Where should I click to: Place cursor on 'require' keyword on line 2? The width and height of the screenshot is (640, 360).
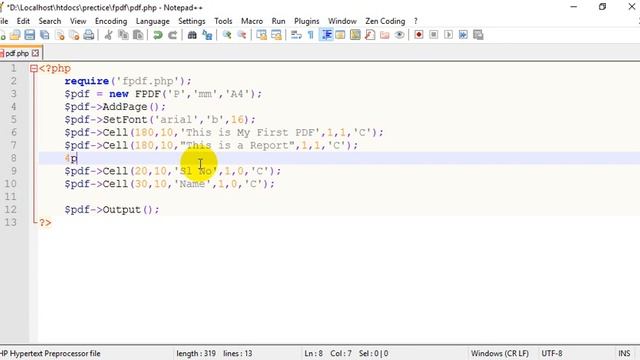87,81
